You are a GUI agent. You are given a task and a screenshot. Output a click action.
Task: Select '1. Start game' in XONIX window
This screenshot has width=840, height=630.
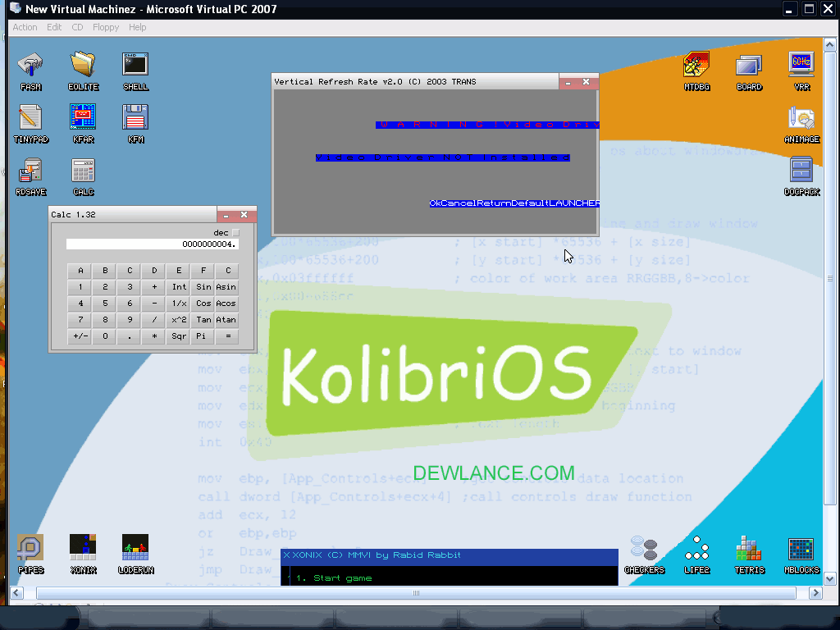(x=334, y=578)
